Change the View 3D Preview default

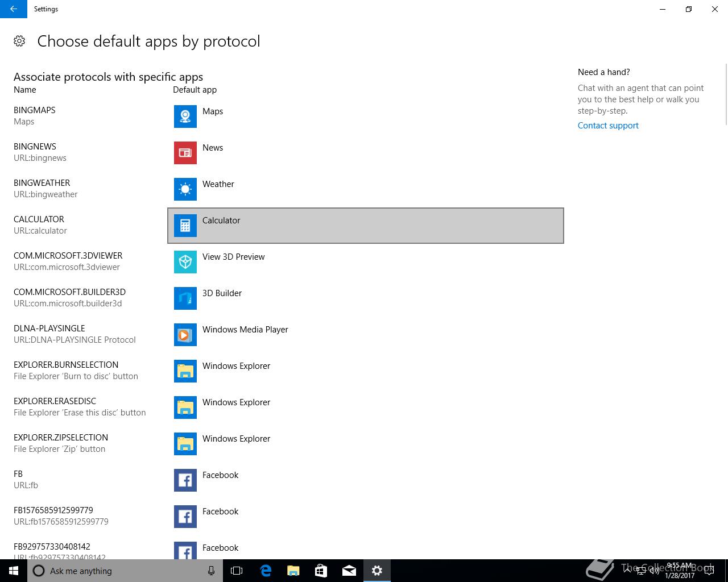tap(366, 262)
